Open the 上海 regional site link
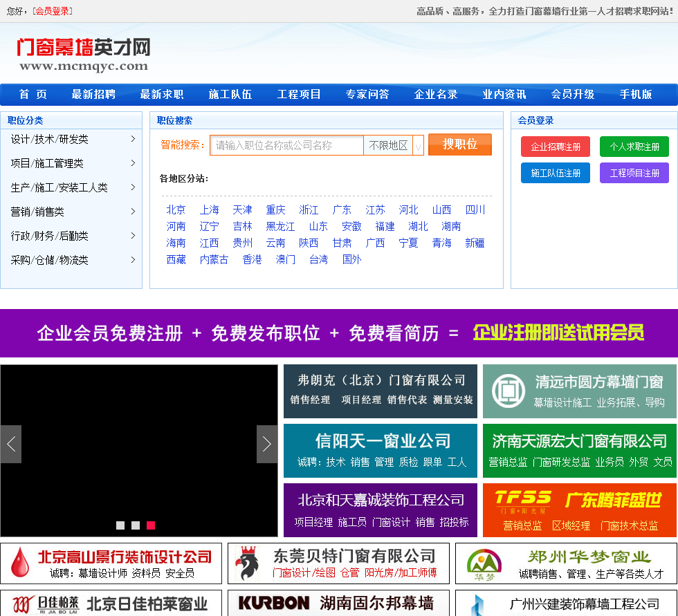Viewport: 678px width, 616px height. pyautogui.click(x=209, y=210)
